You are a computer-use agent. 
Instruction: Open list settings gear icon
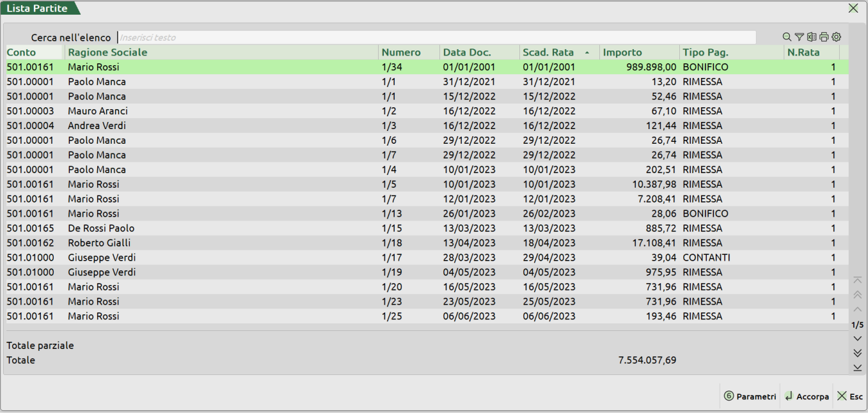tap(836, 37)
